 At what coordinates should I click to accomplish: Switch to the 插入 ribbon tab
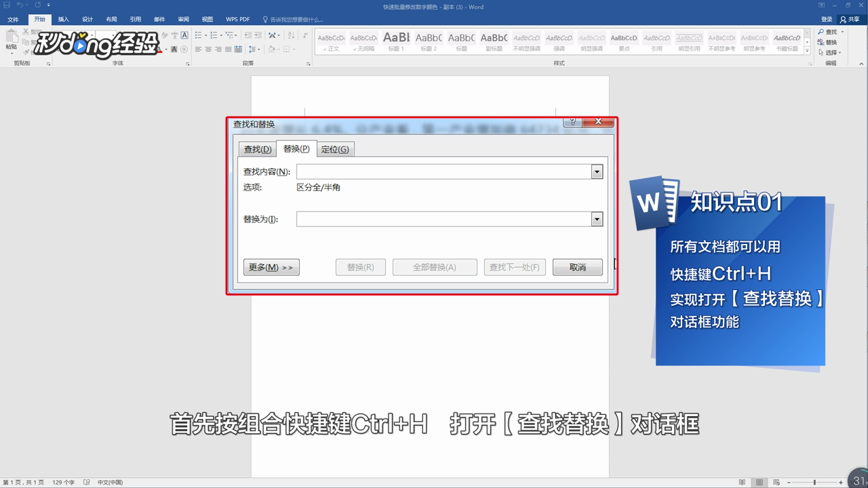pos(64,20)
